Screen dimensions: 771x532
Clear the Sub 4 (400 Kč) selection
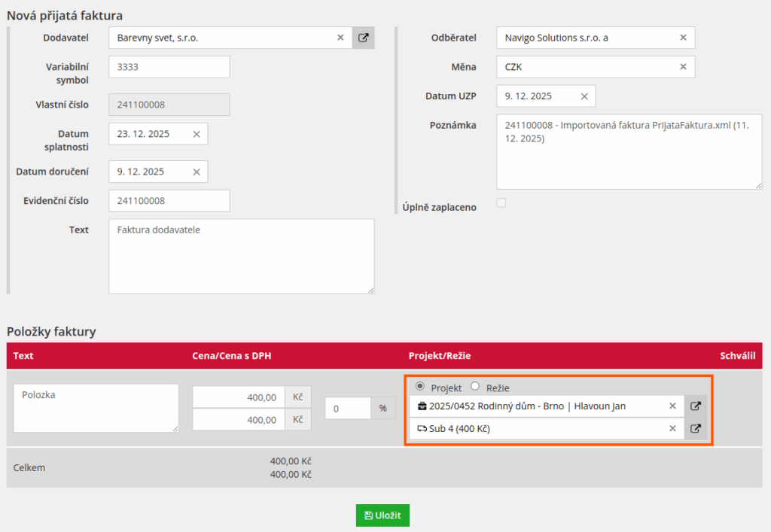[673, 429]
